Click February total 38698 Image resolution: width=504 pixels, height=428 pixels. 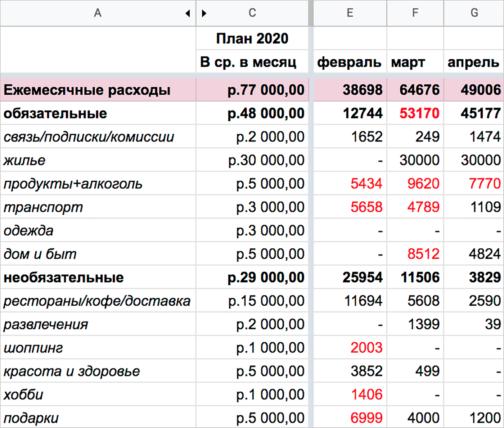click(363, 90)
